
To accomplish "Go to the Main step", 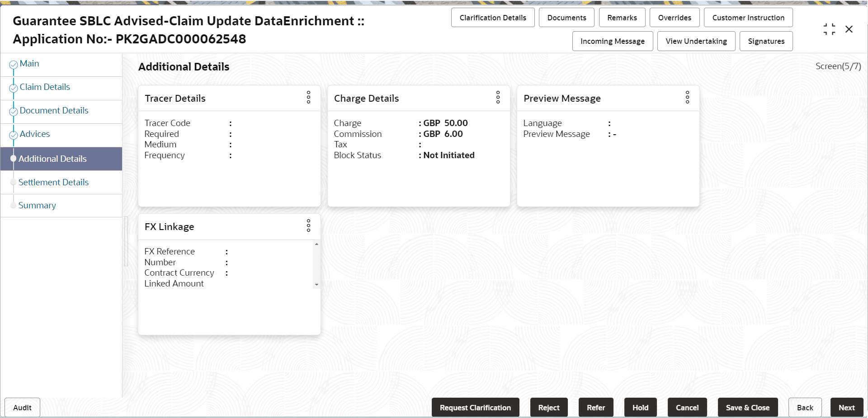I will tap(29, 64).
